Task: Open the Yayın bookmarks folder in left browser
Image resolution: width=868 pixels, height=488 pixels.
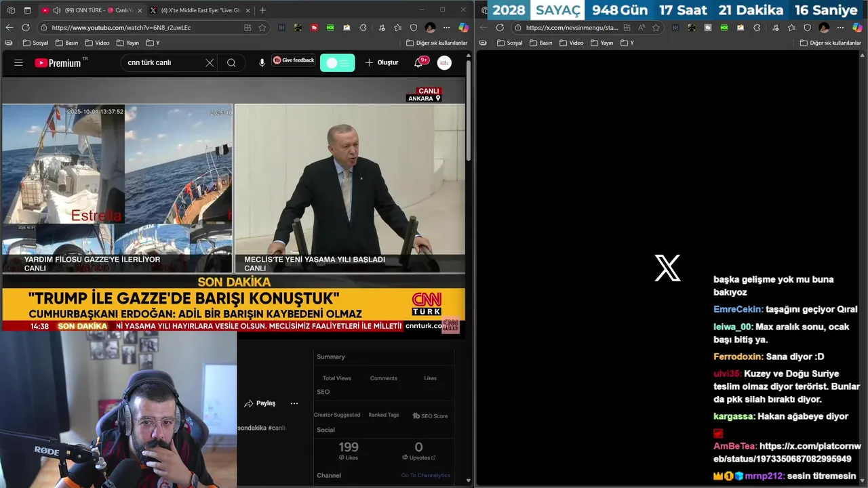Action: [x=127, y=43]
